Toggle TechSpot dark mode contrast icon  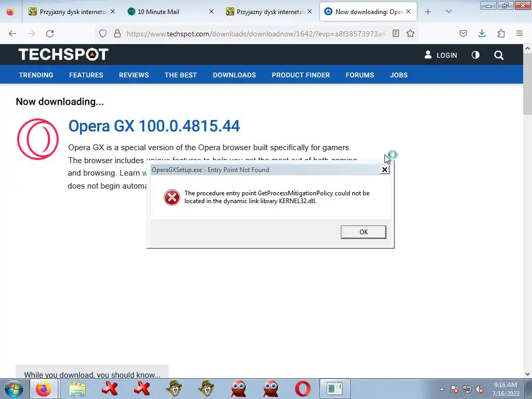pyautogui.click(x=476, y=55)
